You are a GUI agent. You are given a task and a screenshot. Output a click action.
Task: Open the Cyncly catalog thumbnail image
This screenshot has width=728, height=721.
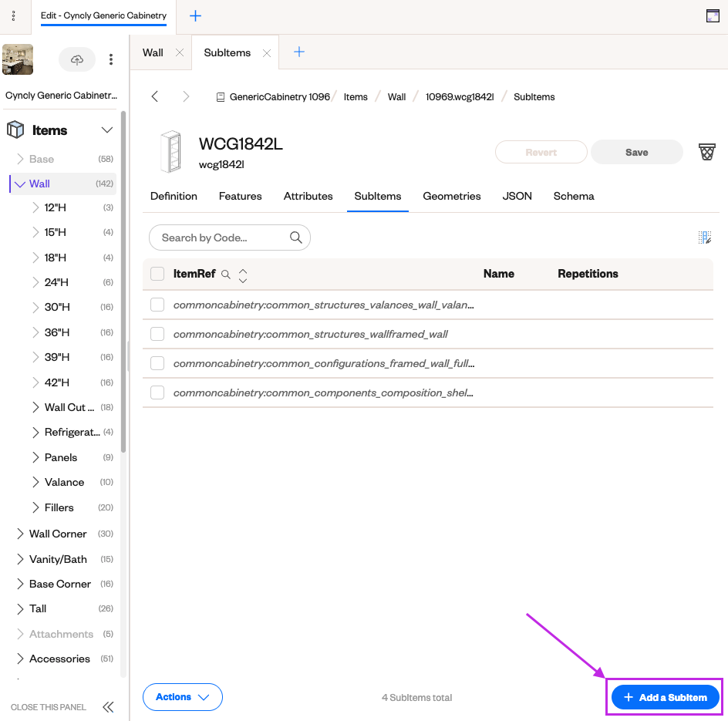coord(18,59)
